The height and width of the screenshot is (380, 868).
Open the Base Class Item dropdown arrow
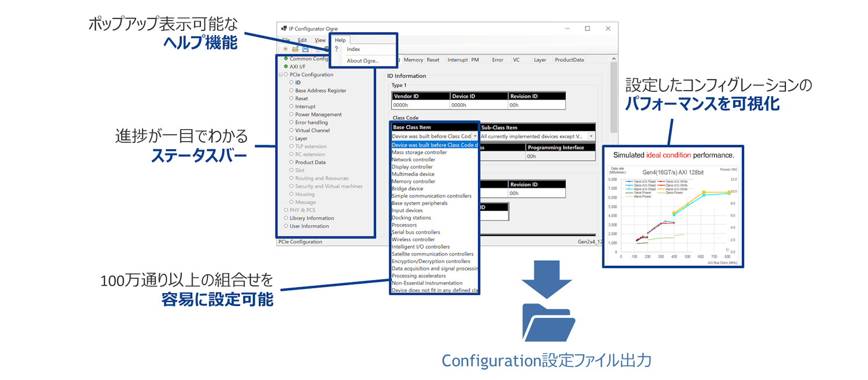pos(475,136)
